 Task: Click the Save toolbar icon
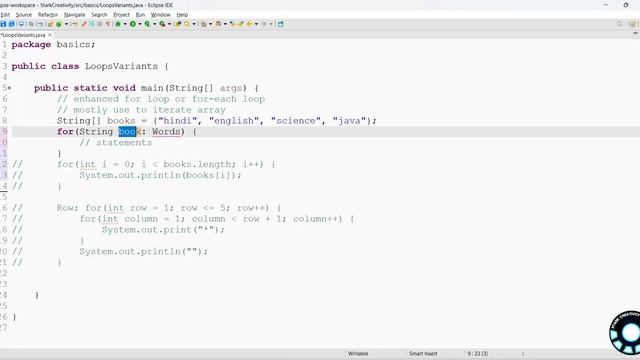[3, 24]
